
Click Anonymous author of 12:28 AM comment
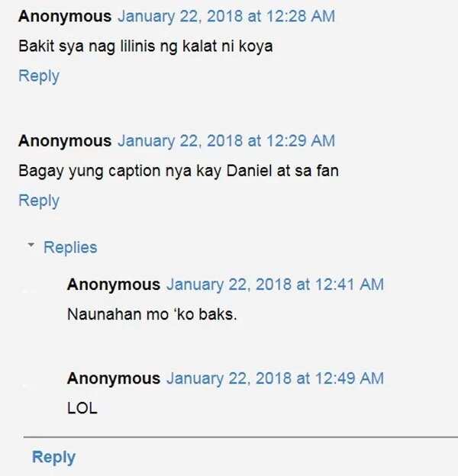pos(65,16)
